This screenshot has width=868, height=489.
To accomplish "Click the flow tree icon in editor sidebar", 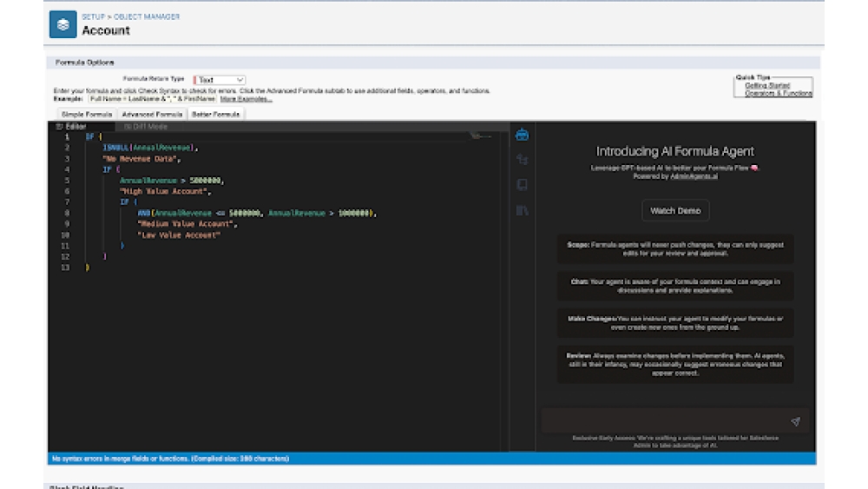I will point(522,160).
